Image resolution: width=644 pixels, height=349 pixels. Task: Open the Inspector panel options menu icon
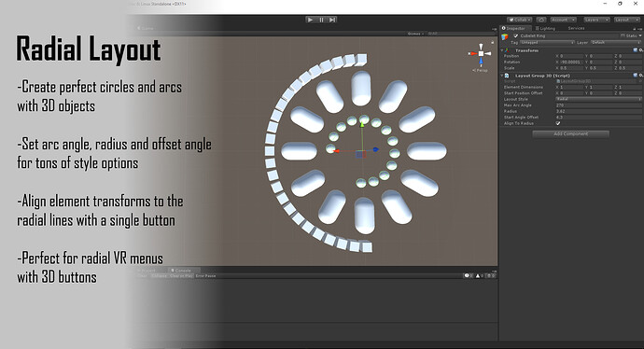(640, 29)
